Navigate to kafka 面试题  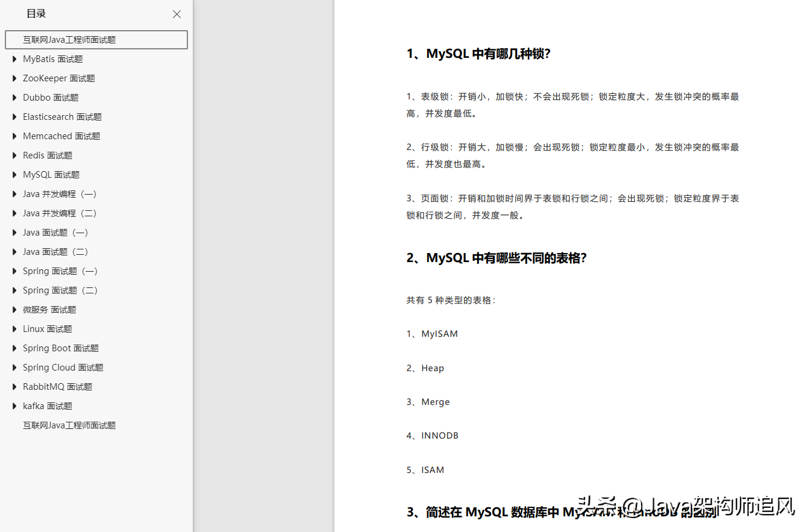(48, 406)
